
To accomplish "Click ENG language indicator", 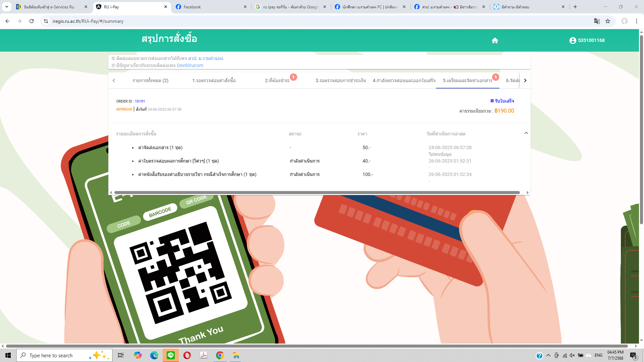I will tap(598, 355).
